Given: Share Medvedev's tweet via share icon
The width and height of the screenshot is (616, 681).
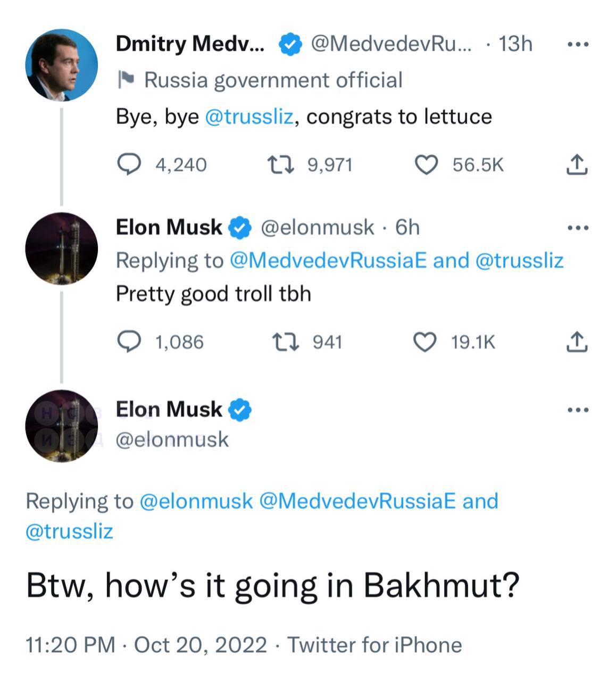Looking at the screenshot, I should (x=577, y=164).
